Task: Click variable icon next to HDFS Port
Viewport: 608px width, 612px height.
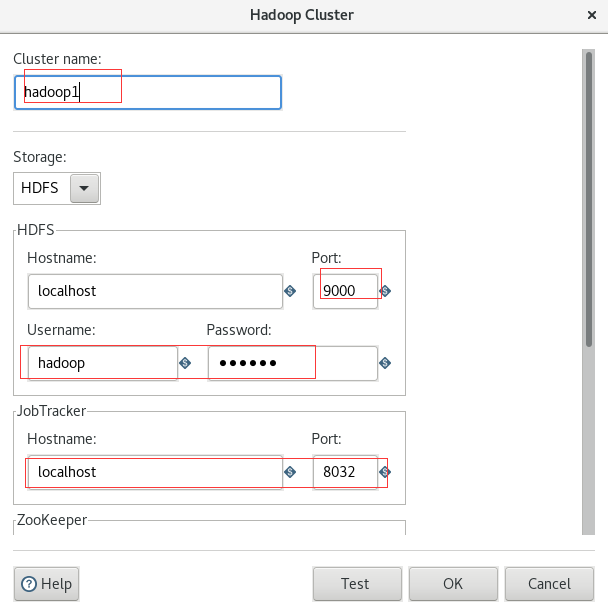Action: 385,291
